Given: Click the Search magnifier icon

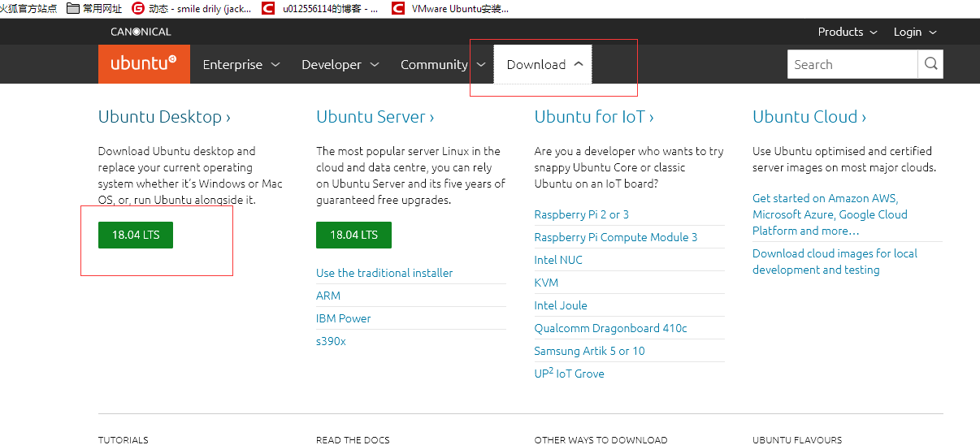Looking at the screenshot, I should click(930, 64).
